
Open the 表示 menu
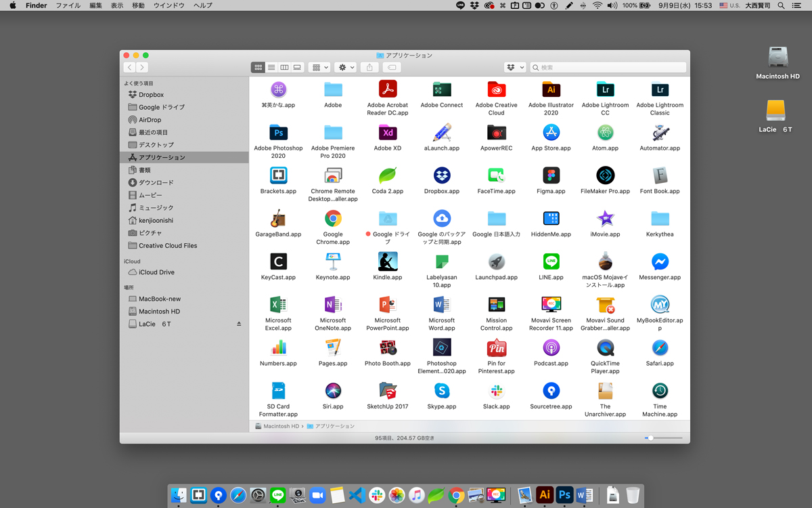pyautogui.click(x=117, y=5)
